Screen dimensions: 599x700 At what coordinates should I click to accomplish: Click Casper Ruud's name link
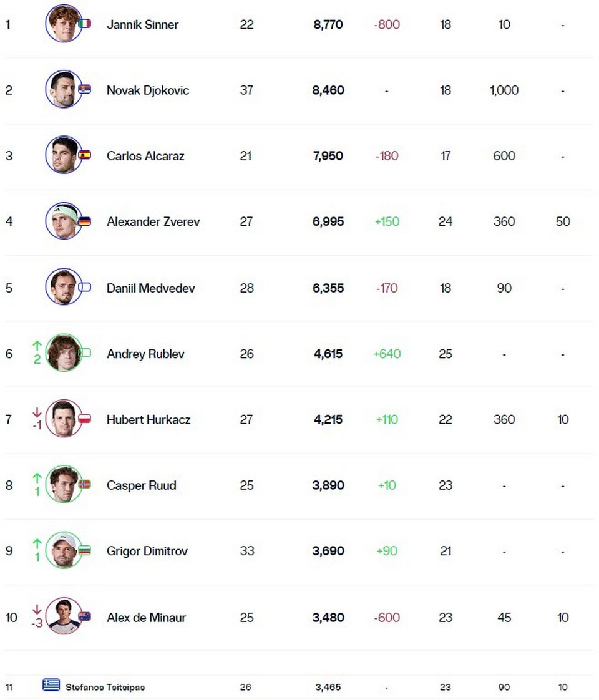click(x=142, y=485)
